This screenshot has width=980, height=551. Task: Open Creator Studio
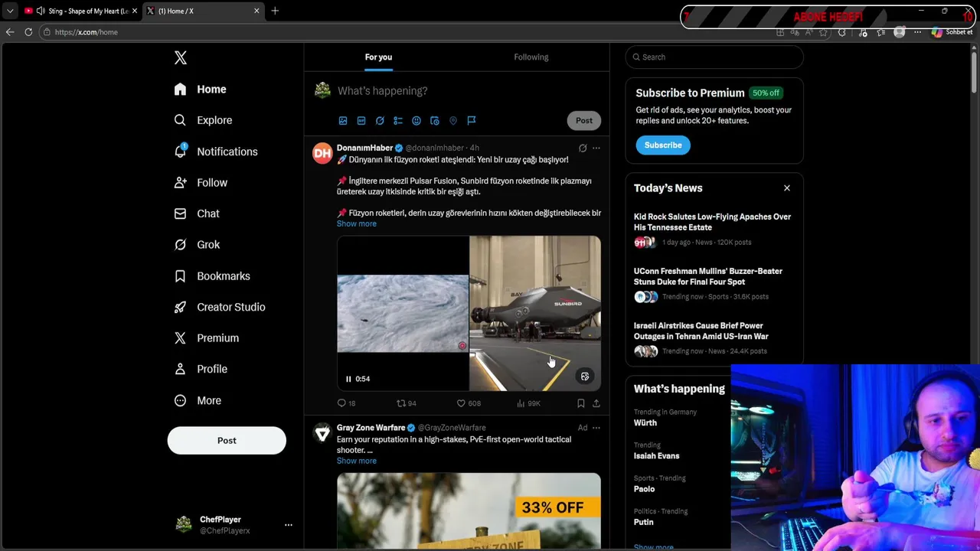(x=220, y=307)
